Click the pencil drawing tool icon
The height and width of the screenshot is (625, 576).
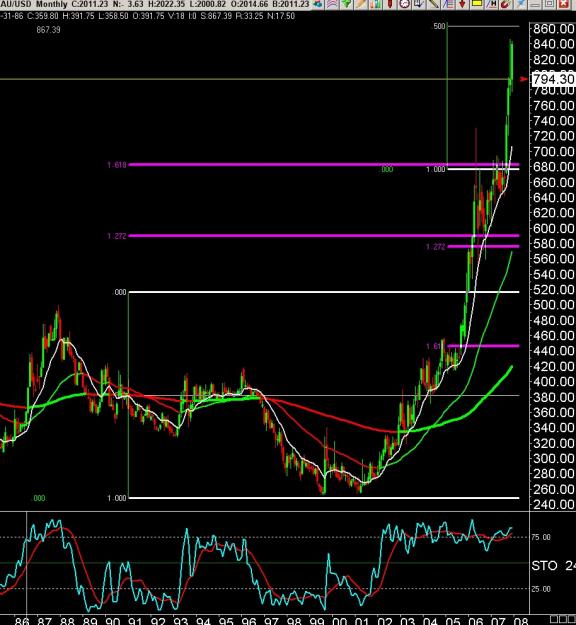click(360, 4)
